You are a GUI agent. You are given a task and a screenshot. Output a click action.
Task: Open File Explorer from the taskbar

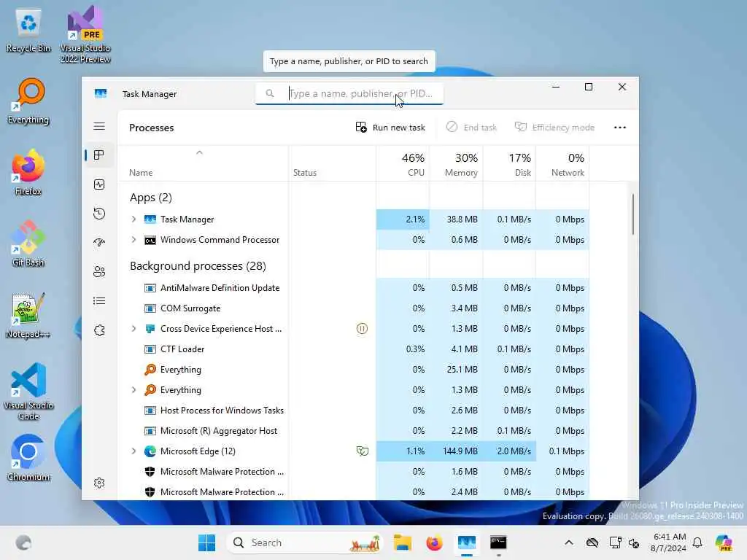click(x=403, y=542)
